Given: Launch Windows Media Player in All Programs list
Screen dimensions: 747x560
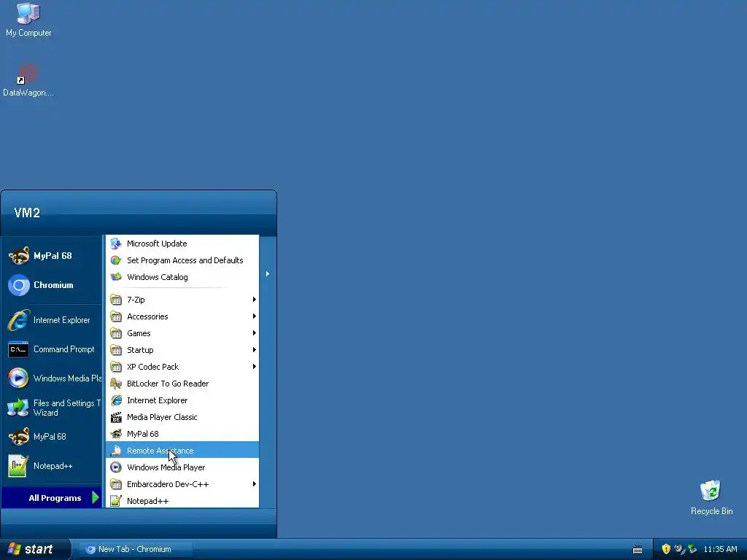Looking at the screenshot, I should (x=182, y=467).
